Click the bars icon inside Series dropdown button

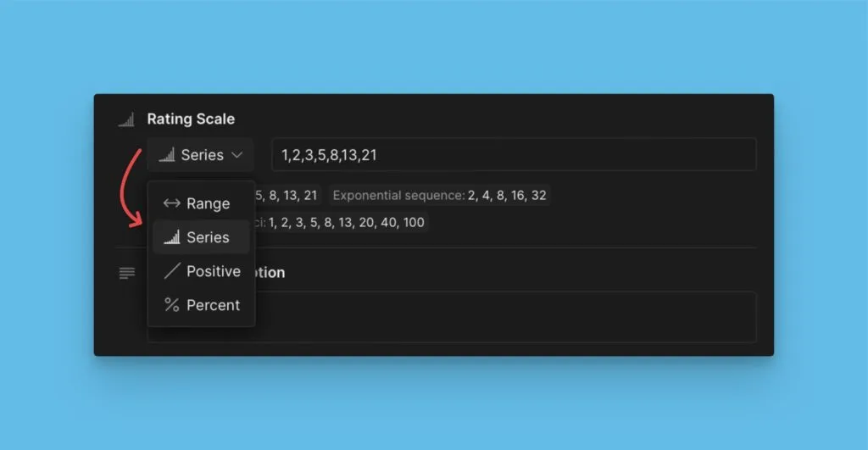pos(167,155)
